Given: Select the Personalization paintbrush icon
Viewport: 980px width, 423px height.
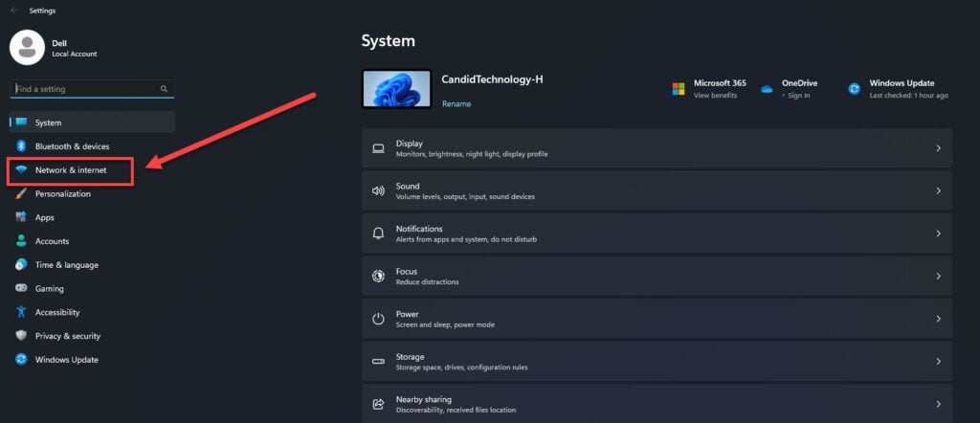Looking at the screenshot, I should point(21,193).
